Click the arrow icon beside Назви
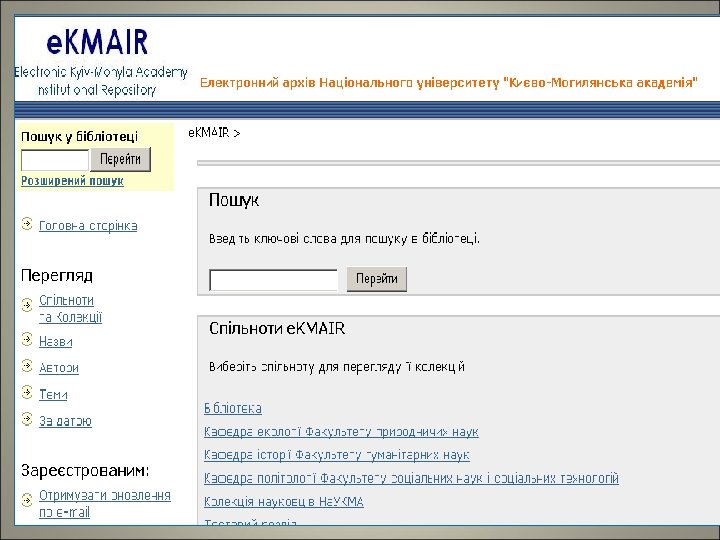Image resolution: width=720 pixels, height=540 pixels. [x=27, y=339]
